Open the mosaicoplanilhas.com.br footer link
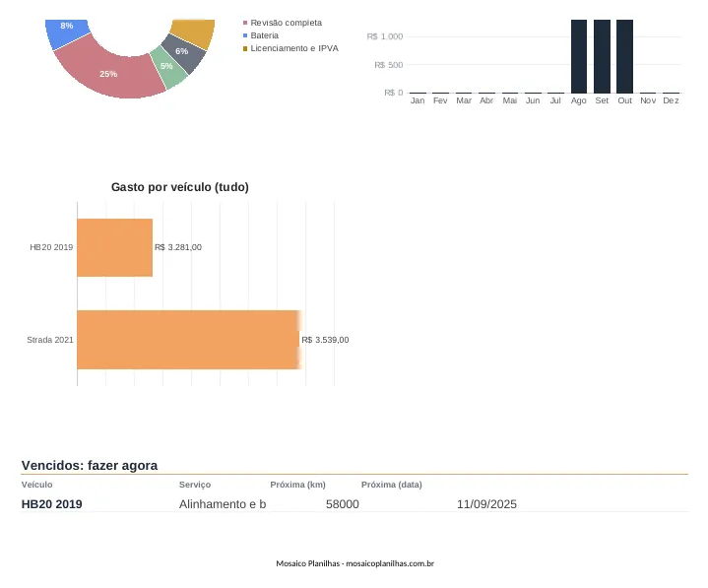Image resolution: width=708 pixels, height=588 pixels. click(390, 563)
